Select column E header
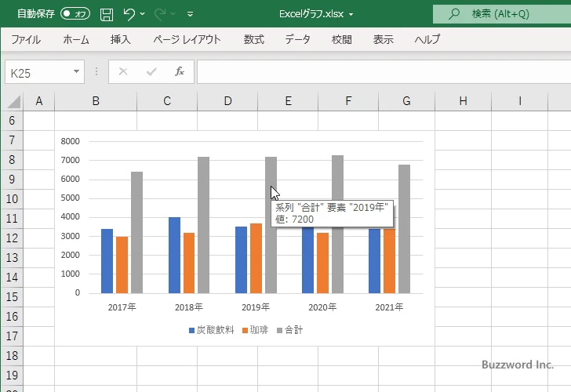The height and width of the screenshot is (392, 571). point(288,101)
